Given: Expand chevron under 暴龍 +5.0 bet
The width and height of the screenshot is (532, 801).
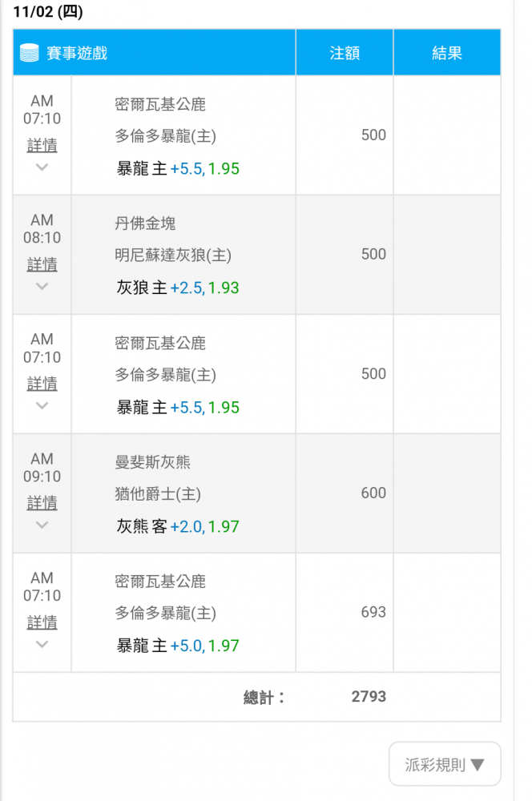Looking at the screenshot, I should coord(42,644).
